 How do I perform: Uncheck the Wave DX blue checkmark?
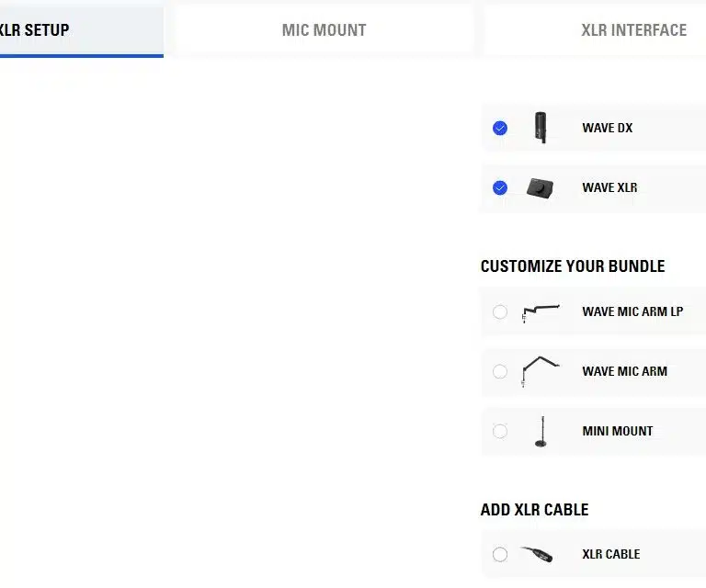click(x=500, y=128)
